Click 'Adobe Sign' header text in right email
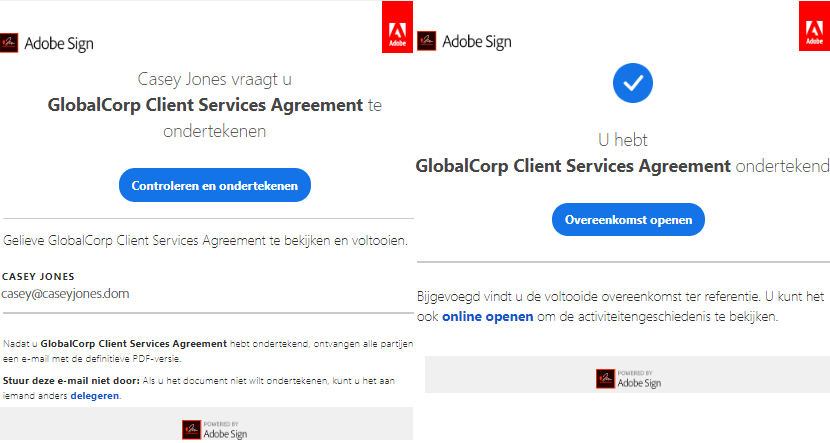The width and height of the screenshot is (830, 443). (x=476, y=42)
